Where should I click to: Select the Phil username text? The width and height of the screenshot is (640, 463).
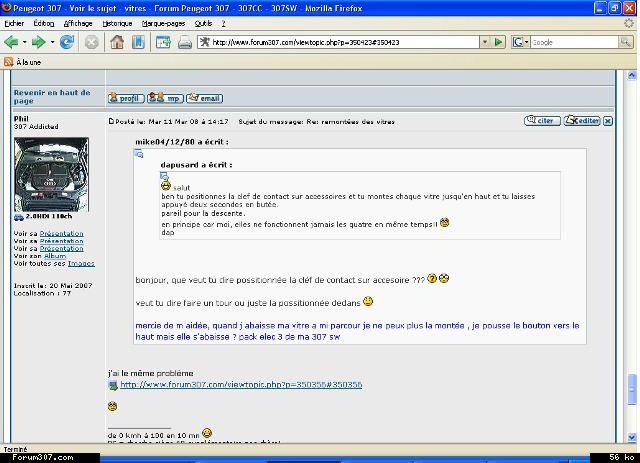coord(21,119)
